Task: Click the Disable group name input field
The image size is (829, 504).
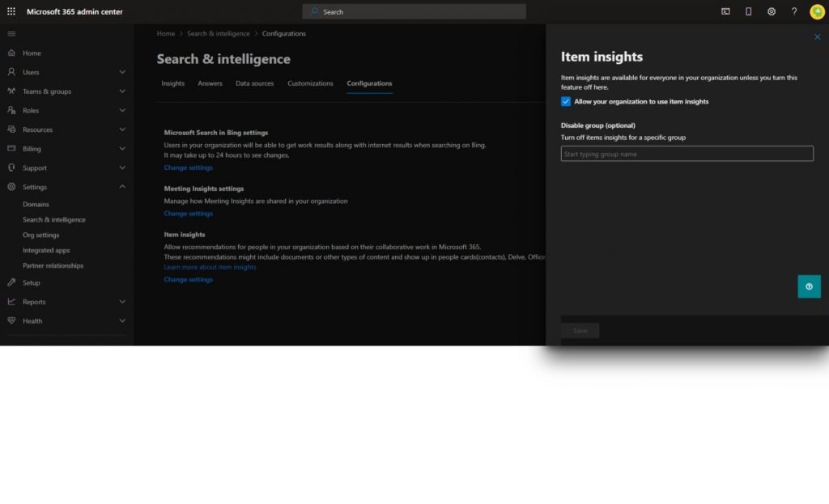Action: (x=687, y=154)
